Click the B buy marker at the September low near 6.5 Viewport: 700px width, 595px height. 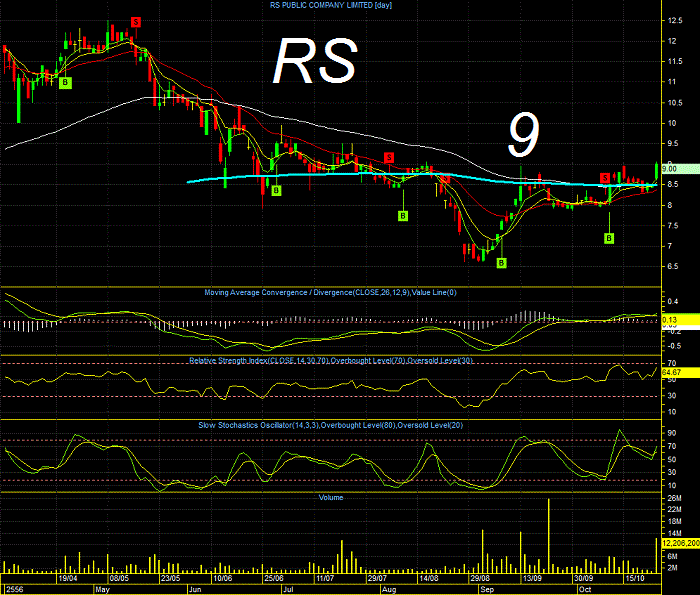pos(501,263)
